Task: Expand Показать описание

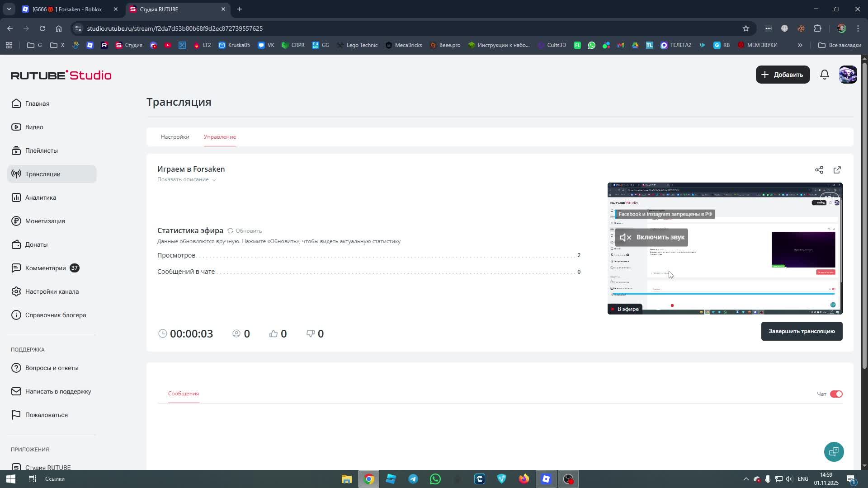Action: click(x=186, y=179)
